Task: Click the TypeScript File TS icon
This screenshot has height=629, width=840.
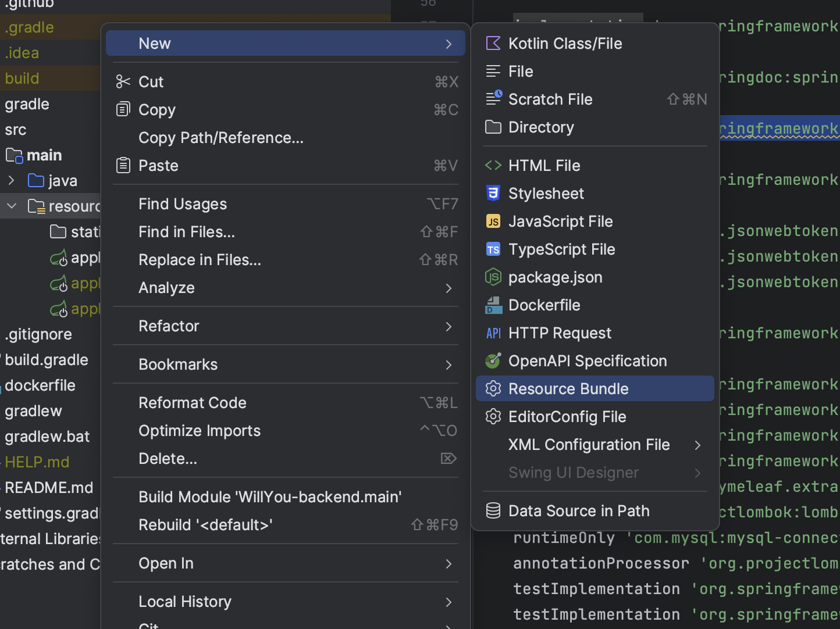Action: pos(493,249)
